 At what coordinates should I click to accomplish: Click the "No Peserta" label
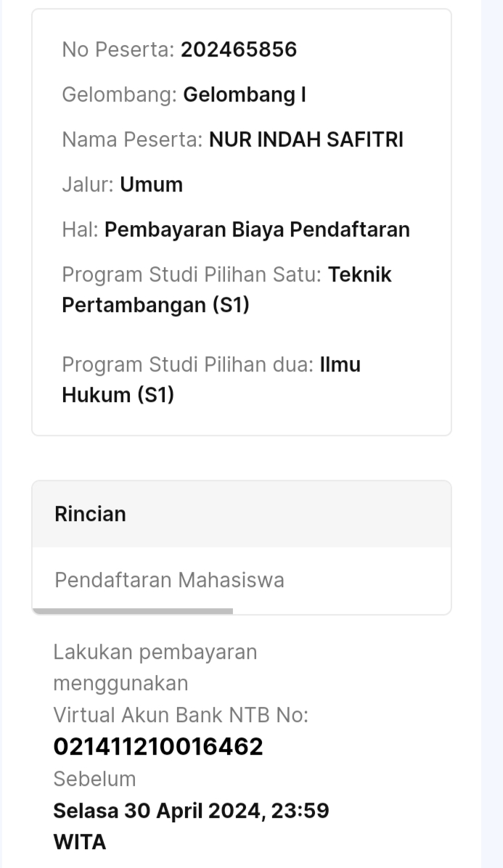tap(118, 49)
